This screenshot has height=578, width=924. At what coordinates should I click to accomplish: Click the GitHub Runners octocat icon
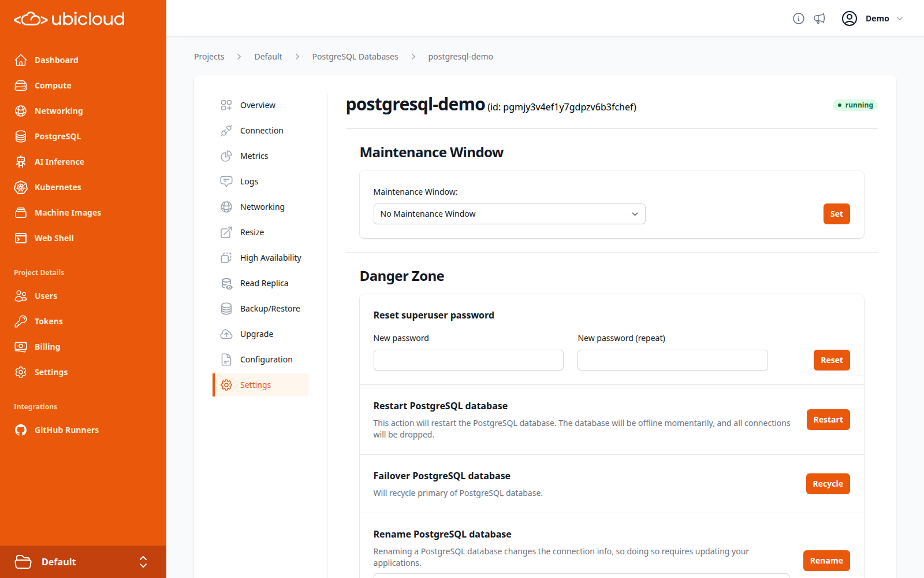(x=21, y=430)
